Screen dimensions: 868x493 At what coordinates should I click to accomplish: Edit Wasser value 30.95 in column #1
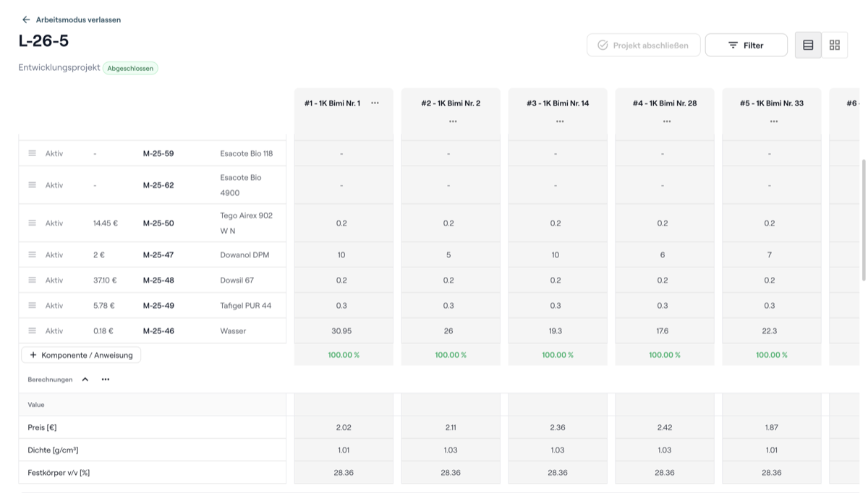point(341,330)
